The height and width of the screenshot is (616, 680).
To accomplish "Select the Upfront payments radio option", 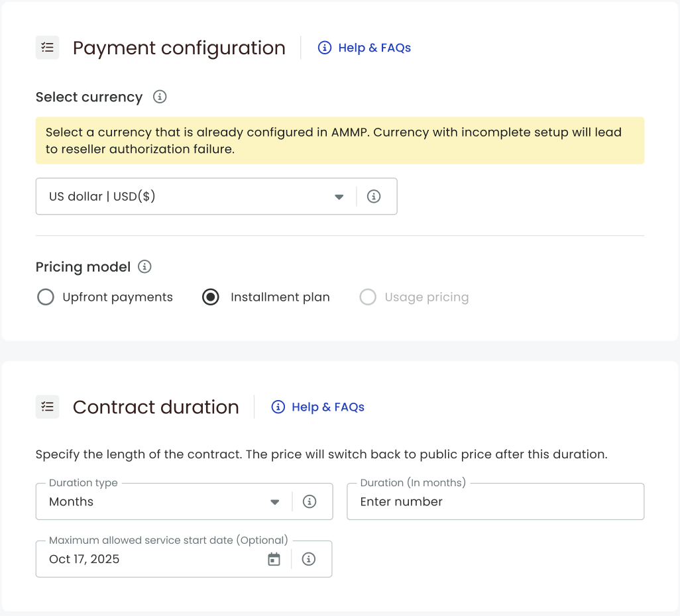I will 46,297.
